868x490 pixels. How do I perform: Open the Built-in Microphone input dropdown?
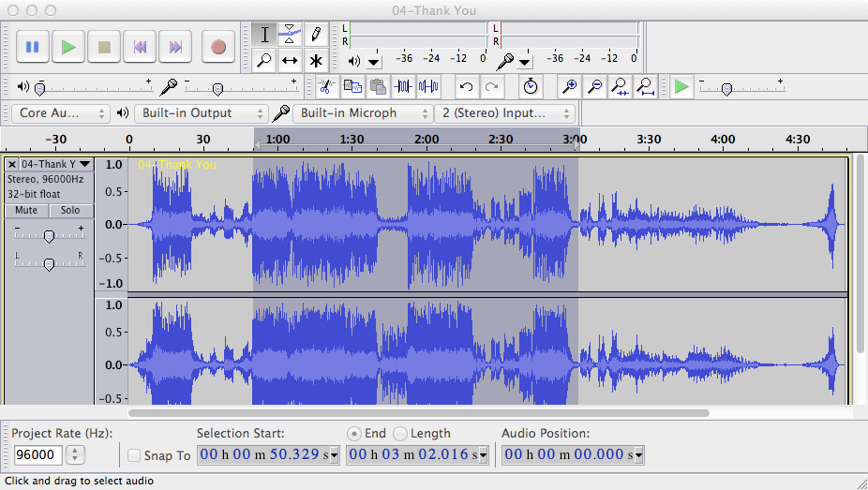pos(363,113)
